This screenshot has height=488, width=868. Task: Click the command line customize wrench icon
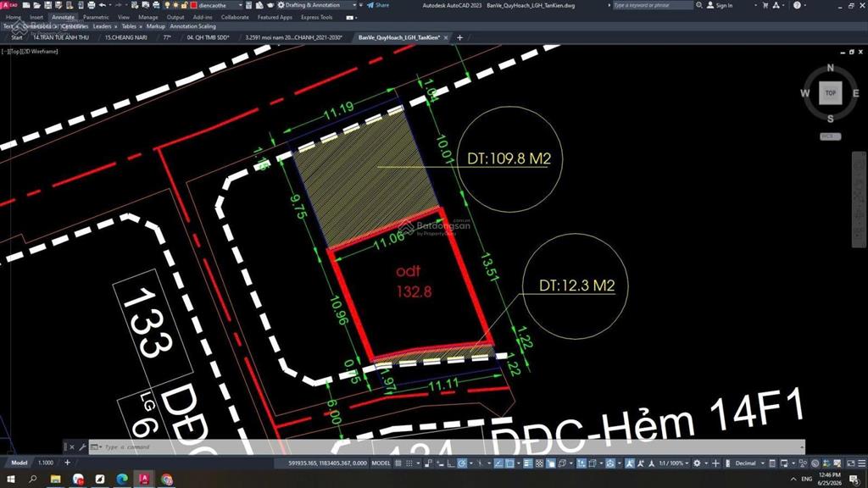click(82, 446)
